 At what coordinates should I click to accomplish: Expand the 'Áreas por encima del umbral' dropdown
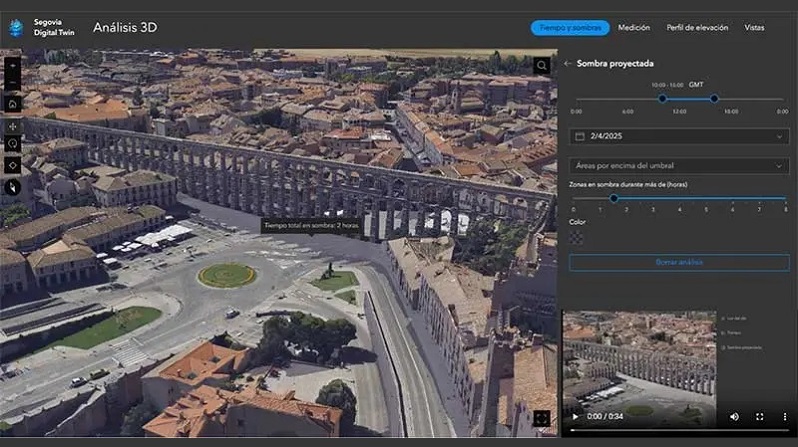[x=679, y=166]
